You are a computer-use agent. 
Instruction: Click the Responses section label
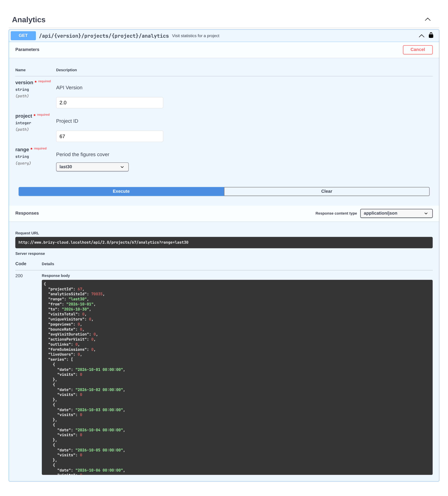click(27, 213)
